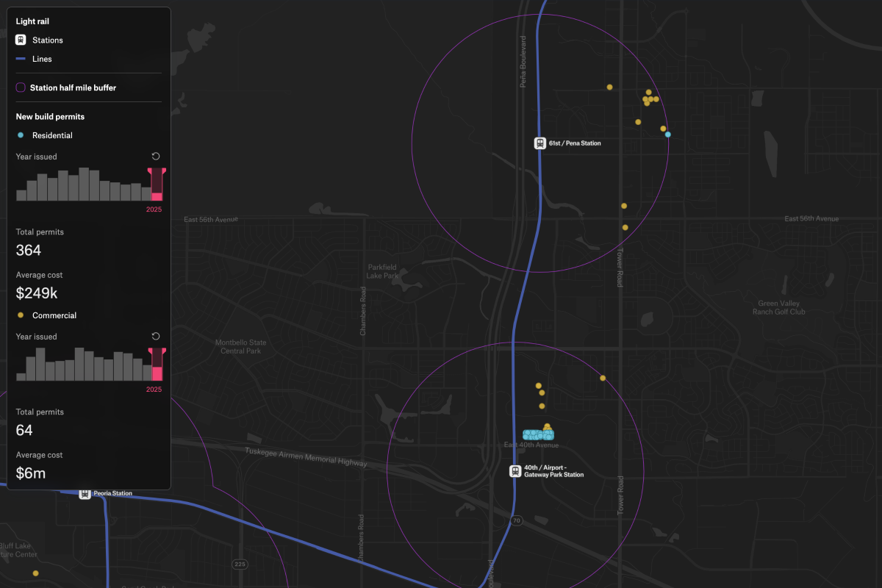This screenshot has height=588, width=882.
Task: Click the 225 highway shield
Action: (x=240, y=564)
